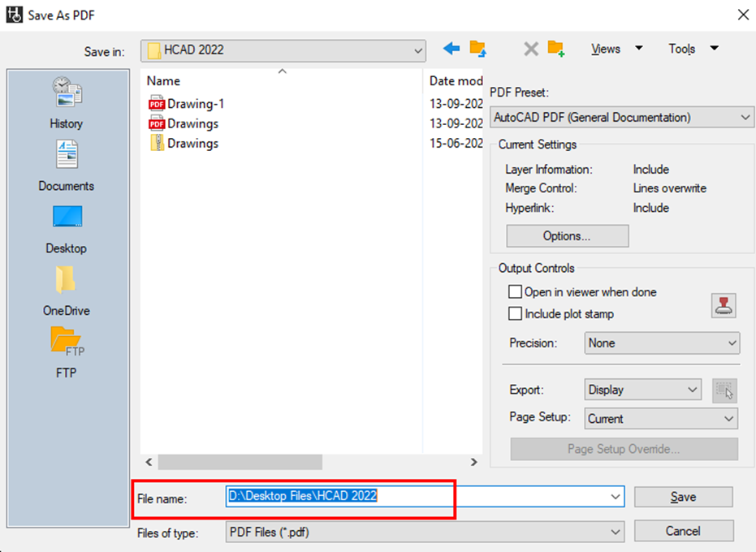Screen dimensions: 756x552
Task: Click the Save button
Action: tap(683, 497)
